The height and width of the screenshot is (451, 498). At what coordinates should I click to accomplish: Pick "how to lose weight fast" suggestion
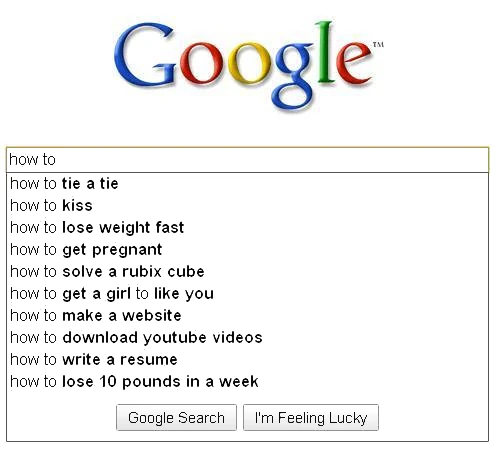(247, 228)
